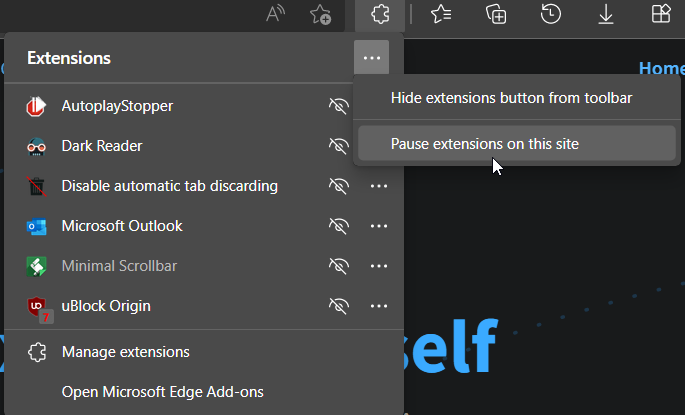
Task: Open more actions for Minimal Scrollbar
Action: [x=379, y=266]
